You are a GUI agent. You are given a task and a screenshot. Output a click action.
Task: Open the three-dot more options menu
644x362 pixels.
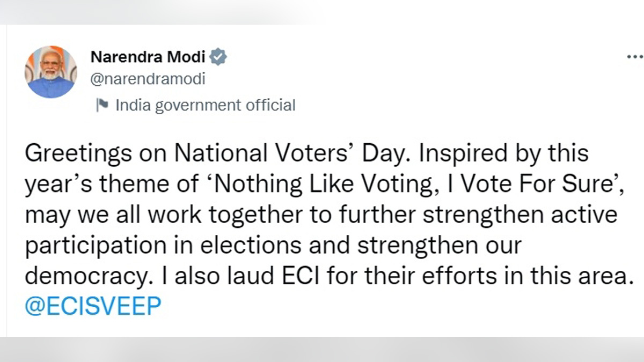(x=635, y=57)
